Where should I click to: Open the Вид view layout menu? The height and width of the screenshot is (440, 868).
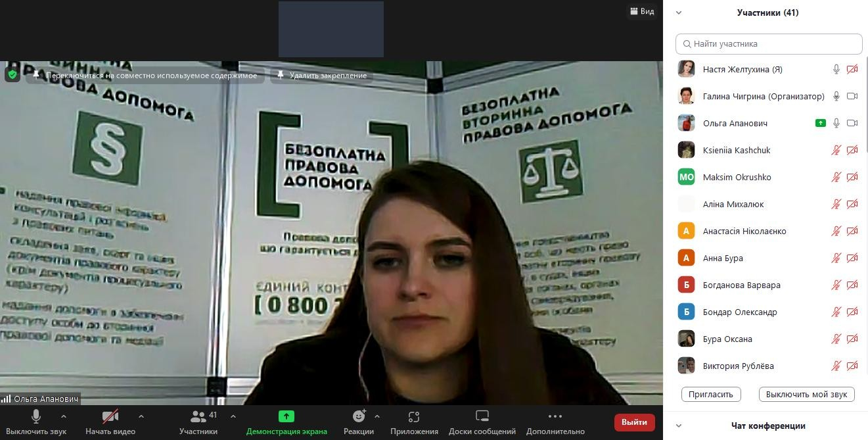[x=642, y=11]
